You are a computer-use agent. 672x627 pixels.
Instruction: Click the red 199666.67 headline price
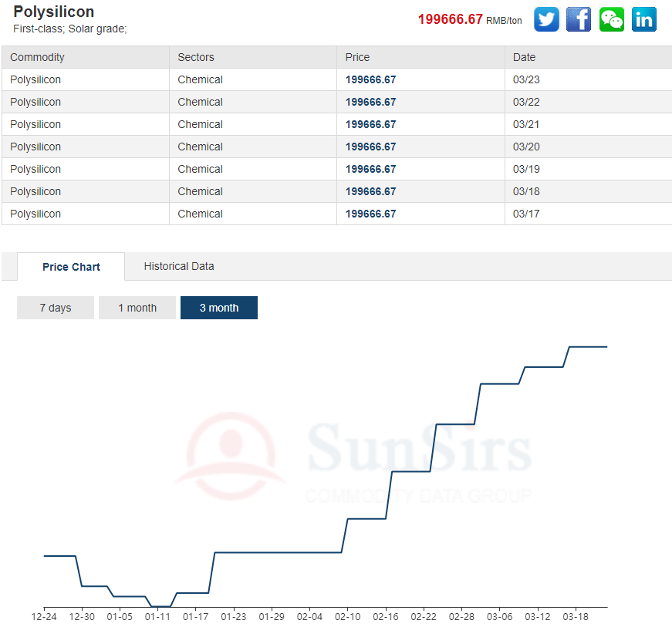pos(451,19)
